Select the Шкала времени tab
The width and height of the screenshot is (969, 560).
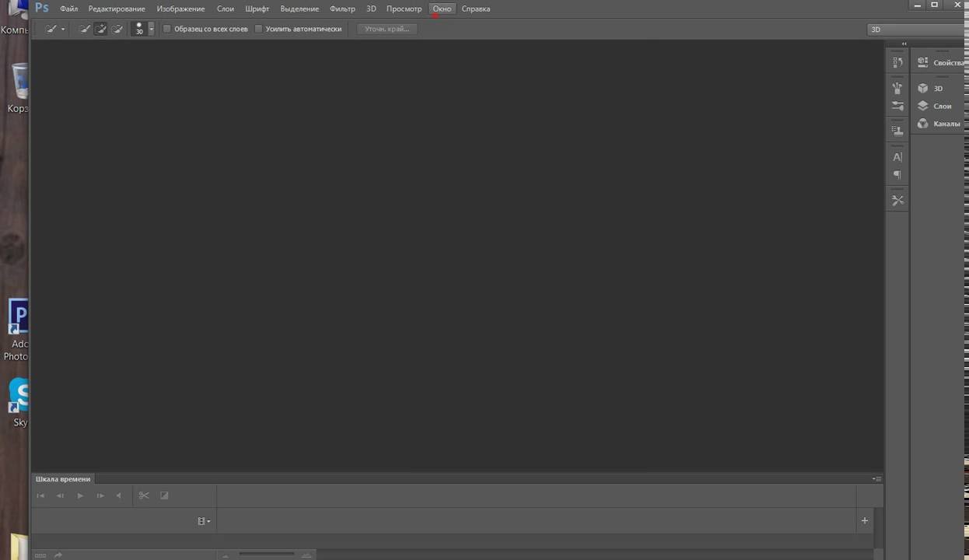(x=63, y=479)
